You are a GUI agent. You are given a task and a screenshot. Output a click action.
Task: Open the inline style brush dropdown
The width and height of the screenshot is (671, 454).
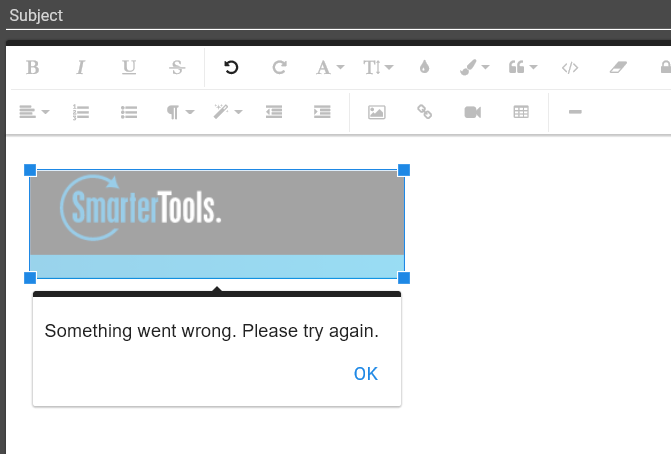click(473, 68)
